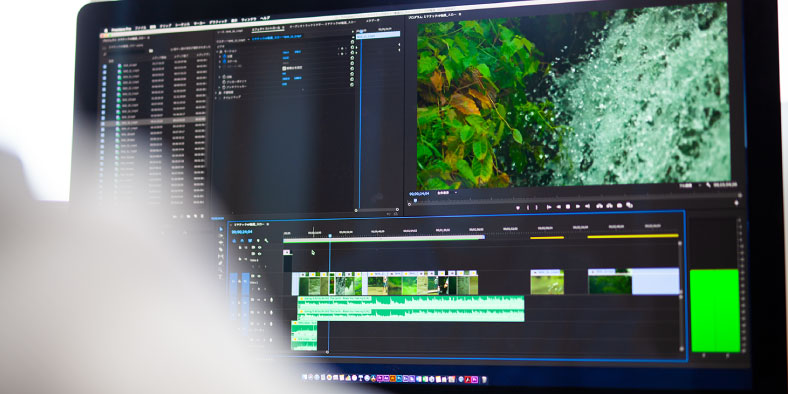Viewport: 788px width, 394px height.
Task: Click the Export Frame camera icon
Action: point(620,205)
